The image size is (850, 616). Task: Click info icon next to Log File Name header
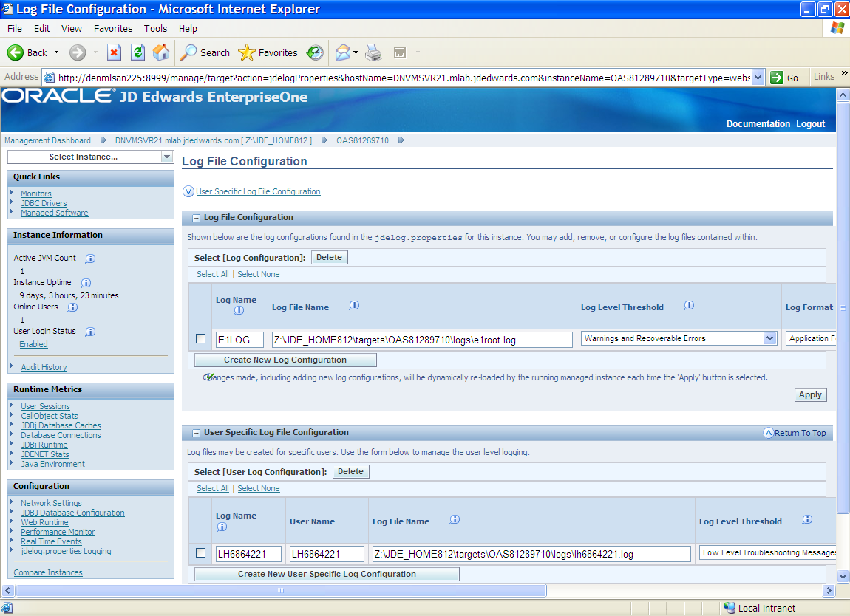pyautogui.click(x=354, y=306)
